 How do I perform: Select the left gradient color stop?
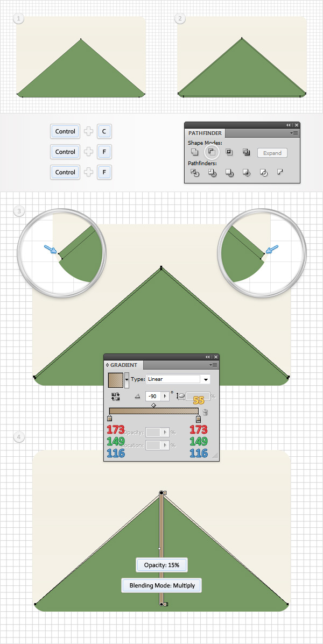(109, 418)
